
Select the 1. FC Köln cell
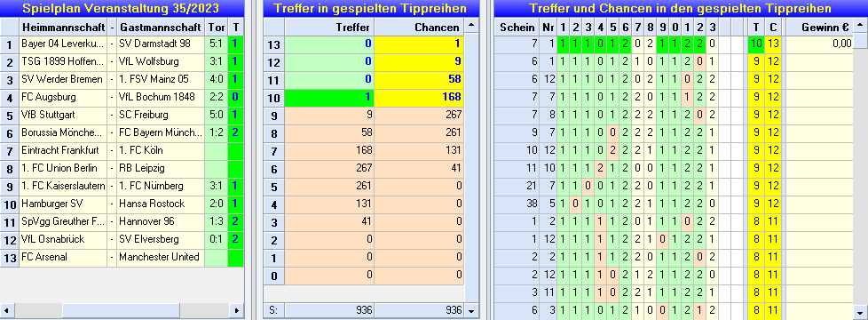(161, 150)
